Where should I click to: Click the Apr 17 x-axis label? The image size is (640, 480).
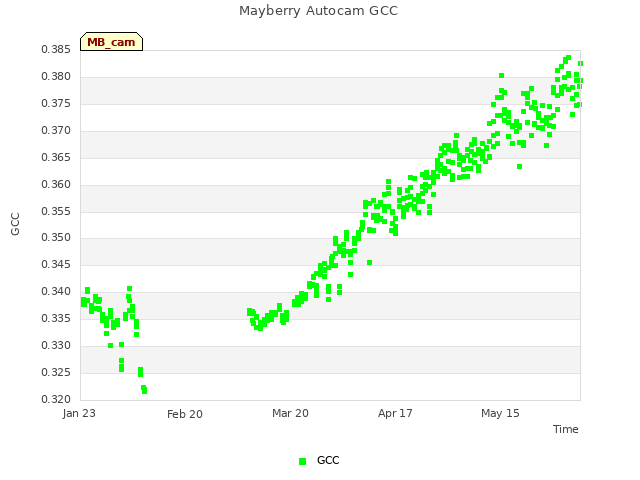click(395, 413)
